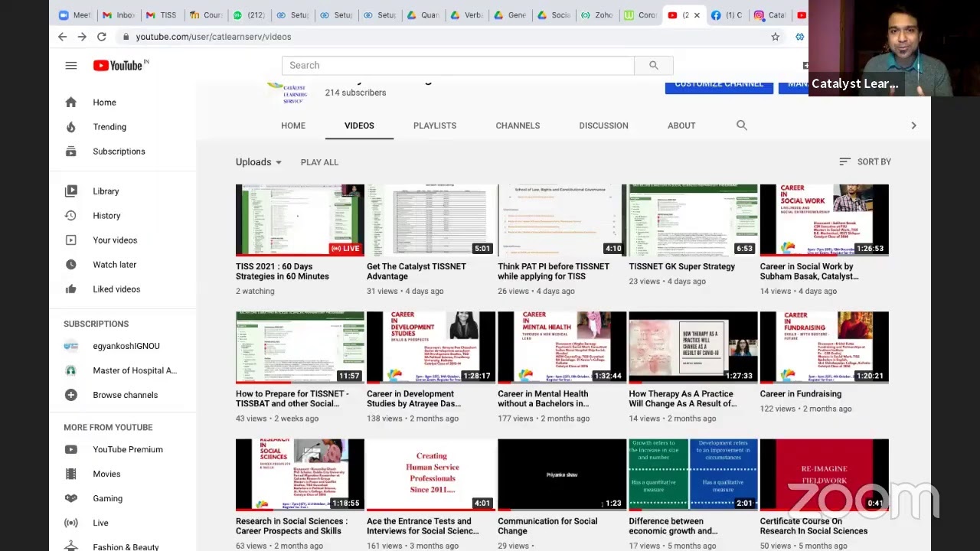
Task: Click the search magnifier button
Action: (653, 66)
